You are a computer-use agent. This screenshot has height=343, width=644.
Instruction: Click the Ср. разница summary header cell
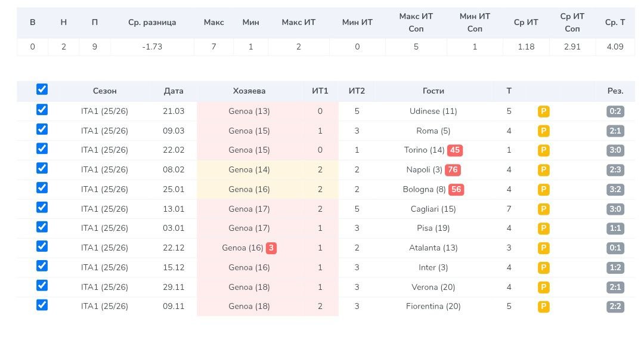(x=152, y=23)
